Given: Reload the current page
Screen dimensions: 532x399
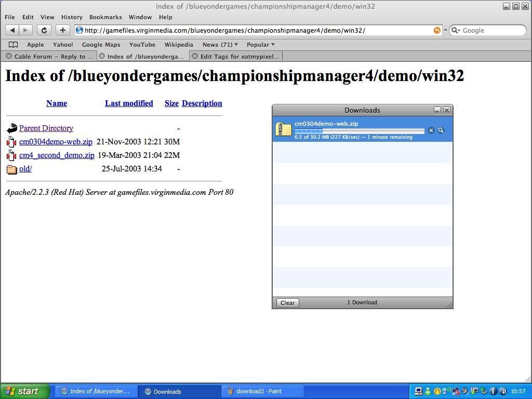Looking at the screenshot, I should (x=44, y=30).
